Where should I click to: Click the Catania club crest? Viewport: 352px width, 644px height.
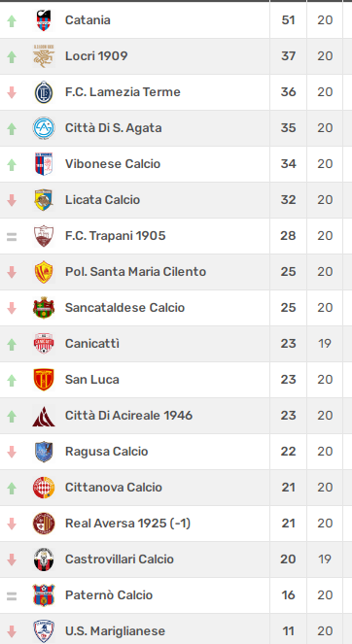tap(44, 20)
